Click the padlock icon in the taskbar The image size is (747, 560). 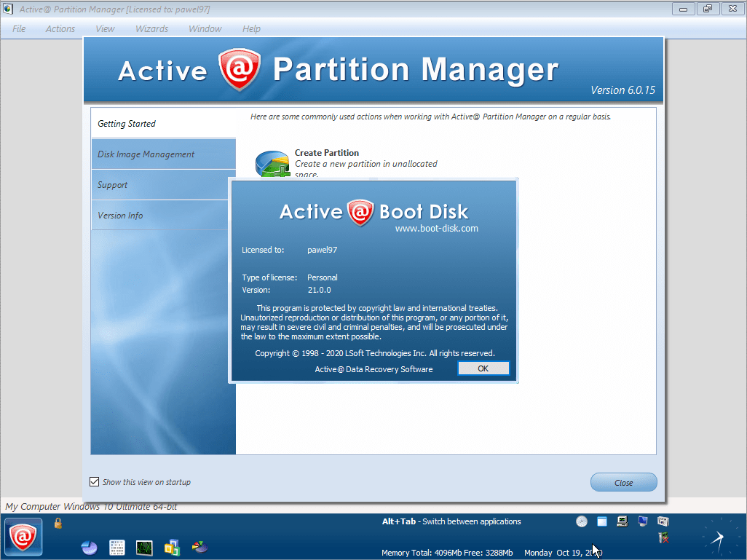(58, 524)
